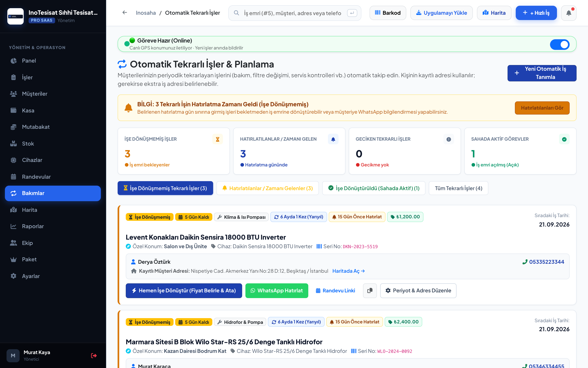Viewport: 588px width, 368px height.
Task: Click the logout icon beside Murat Kaya
Action: click(94, 356)
